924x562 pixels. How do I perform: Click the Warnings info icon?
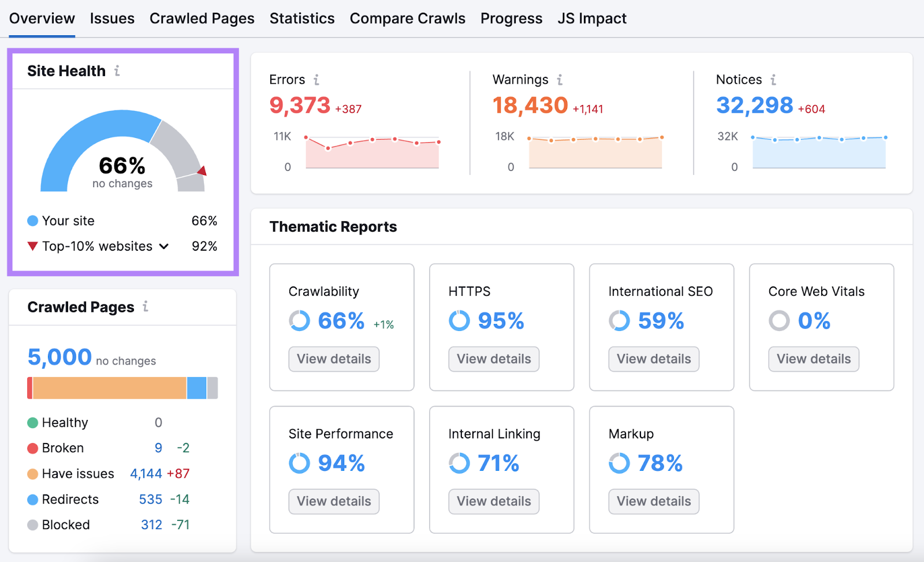[560, 80]
